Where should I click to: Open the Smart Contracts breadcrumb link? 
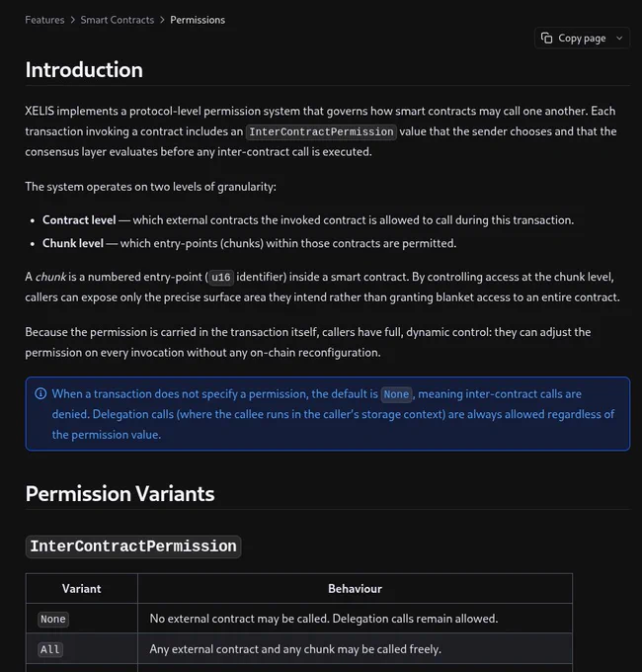(118, 20)
